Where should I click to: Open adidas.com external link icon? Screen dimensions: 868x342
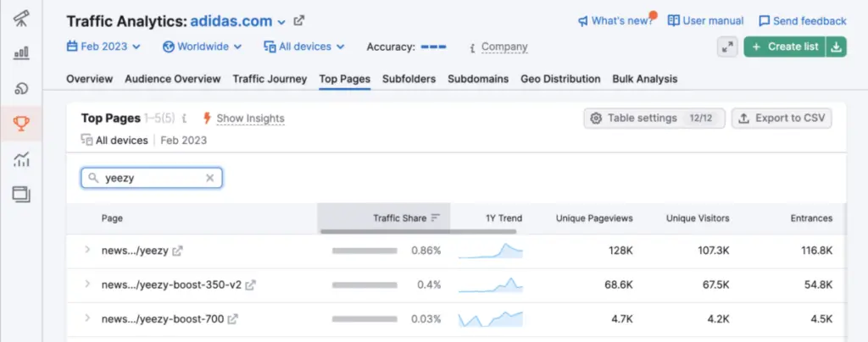(x=298, y=21)
